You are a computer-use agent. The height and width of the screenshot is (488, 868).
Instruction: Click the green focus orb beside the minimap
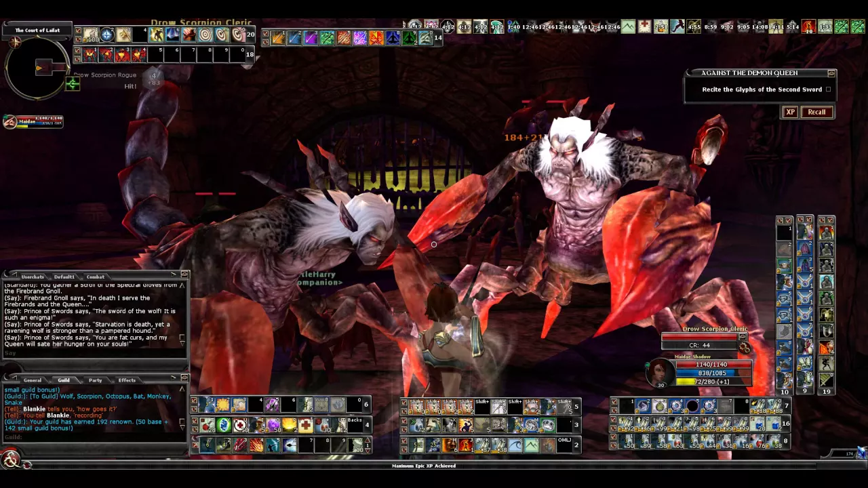pyautogui.click(x=72, y=84)
